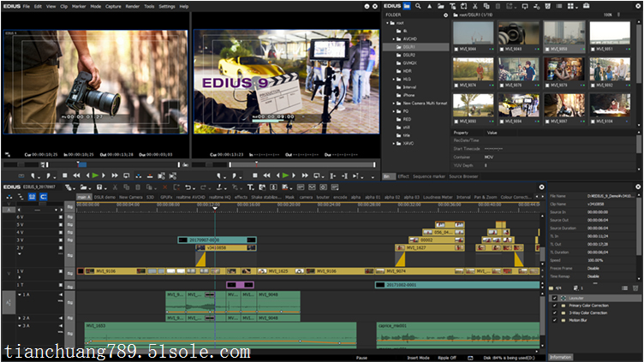Toggle the Layouter effect checkbox
Image resolution: width=644 pixels, height=362 pixels.
coord(555,299)
